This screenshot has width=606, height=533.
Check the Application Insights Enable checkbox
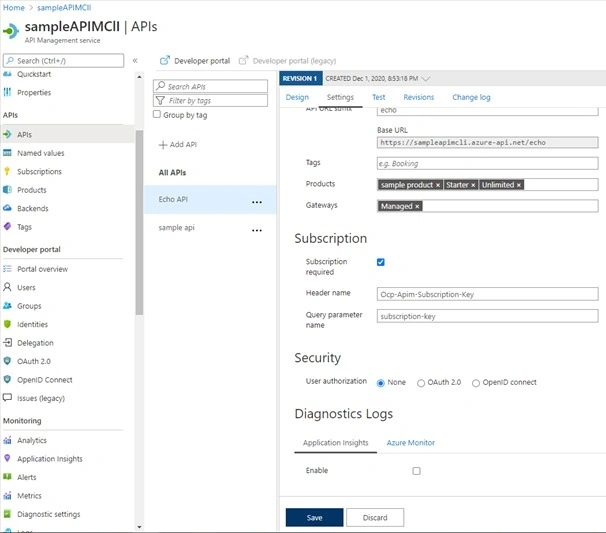tap(416, 471)
